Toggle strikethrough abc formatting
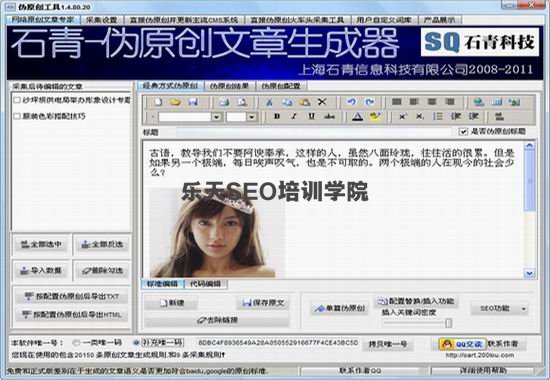 (329, 116)
